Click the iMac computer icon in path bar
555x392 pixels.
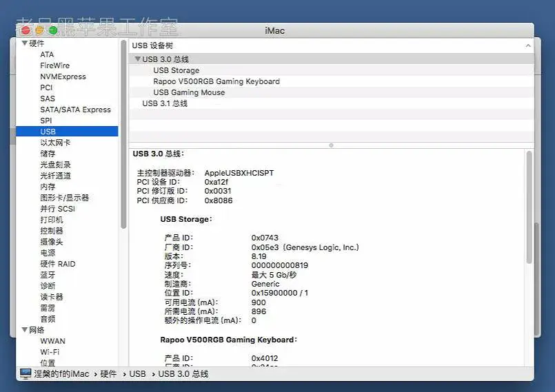tap(26, 373)
